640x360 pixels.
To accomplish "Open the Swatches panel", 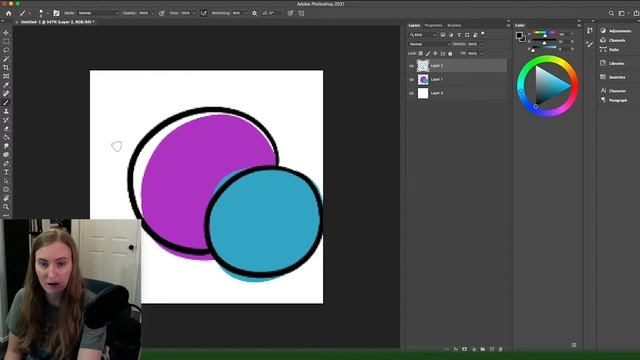I will (x=613, y=77).
